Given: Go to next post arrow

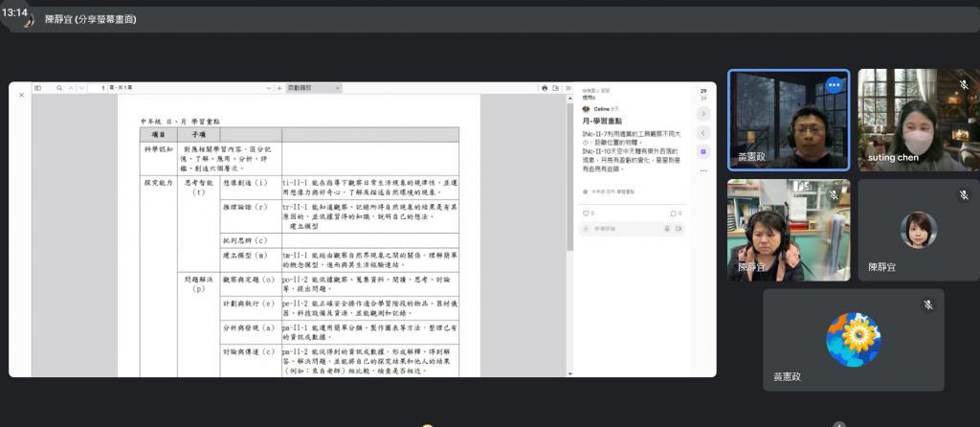Looking at the screenshot, I should coord(703,114).
